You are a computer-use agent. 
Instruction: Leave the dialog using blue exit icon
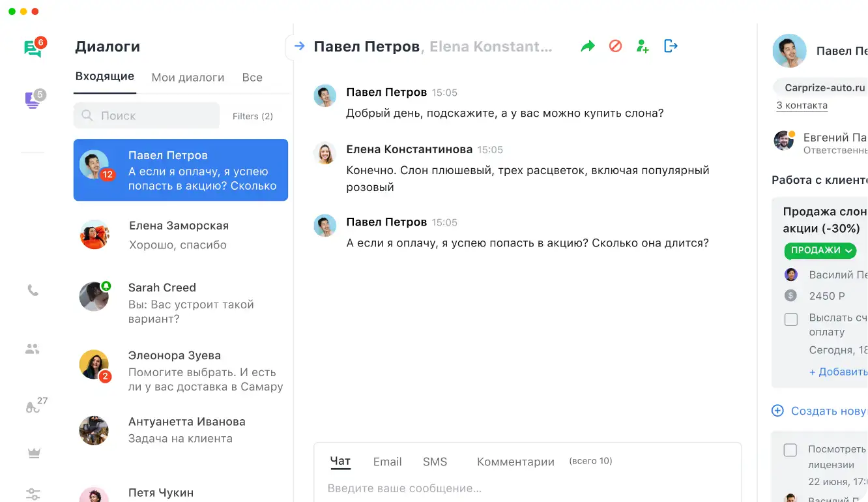(x=671, y=46)
